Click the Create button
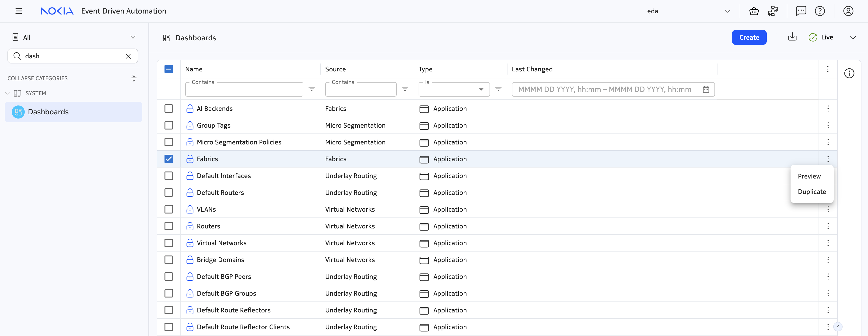The image size is (868, 336). [749, 37]
